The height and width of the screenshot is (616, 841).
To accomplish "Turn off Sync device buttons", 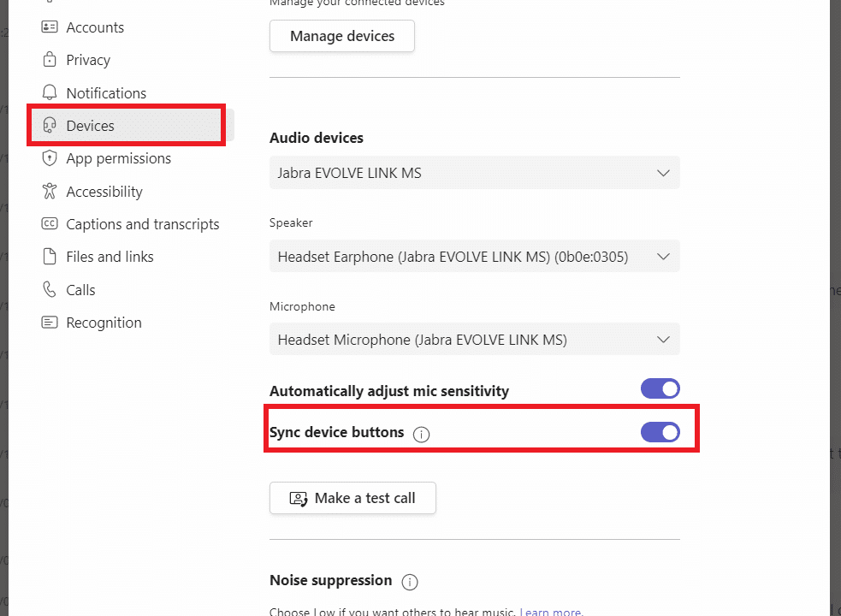I will [x=660, y=432].
